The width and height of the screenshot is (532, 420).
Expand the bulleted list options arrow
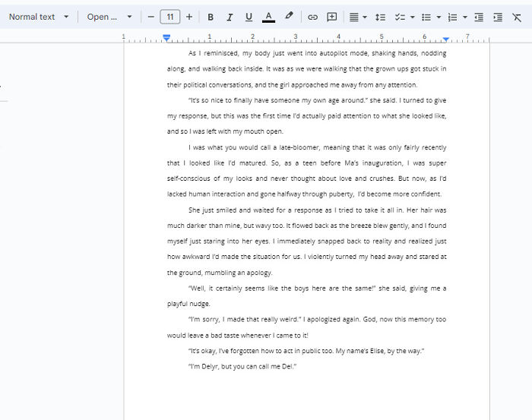pos(439,17)
